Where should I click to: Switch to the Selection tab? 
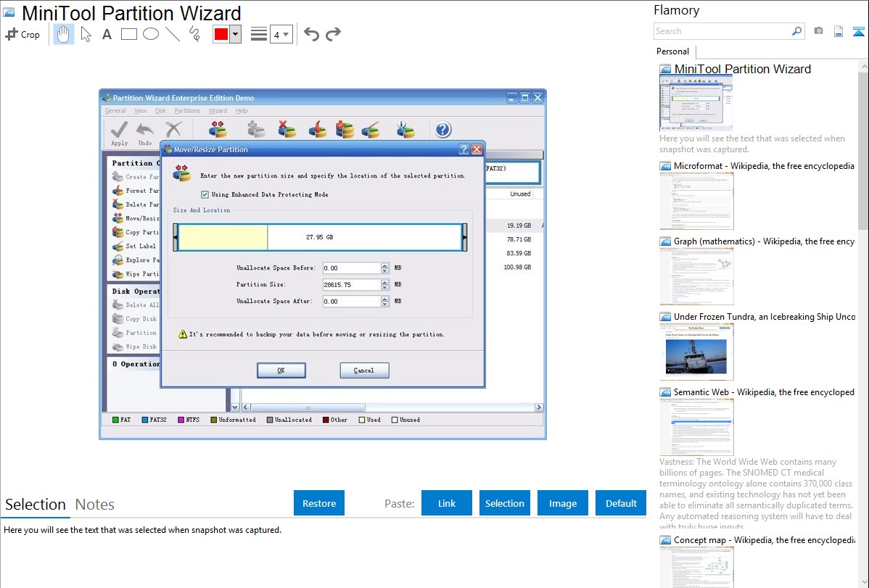click(x=36, y=505)
